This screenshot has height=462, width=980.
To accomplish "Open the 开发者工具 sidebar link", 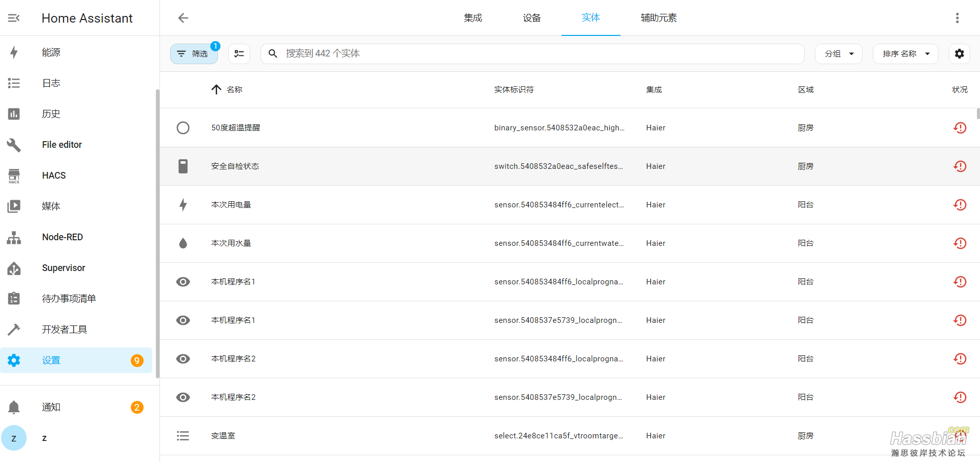I will [65, 330].
